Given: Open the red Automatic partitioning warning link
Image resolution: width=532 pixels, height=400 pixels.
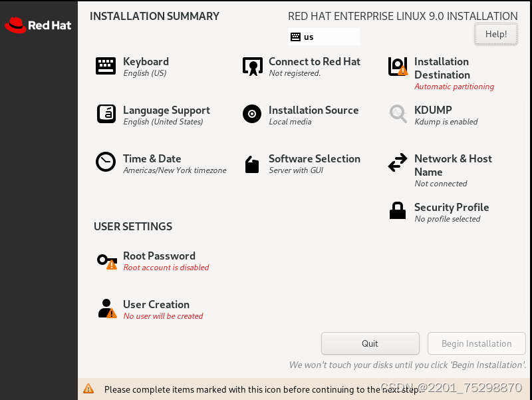Looking at the screenshot, I should point(454,87).
